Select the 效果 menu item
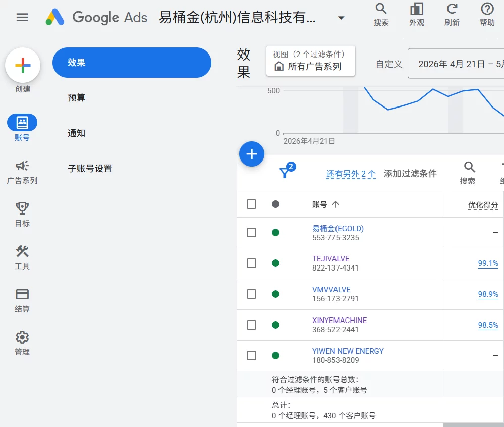 132,63
